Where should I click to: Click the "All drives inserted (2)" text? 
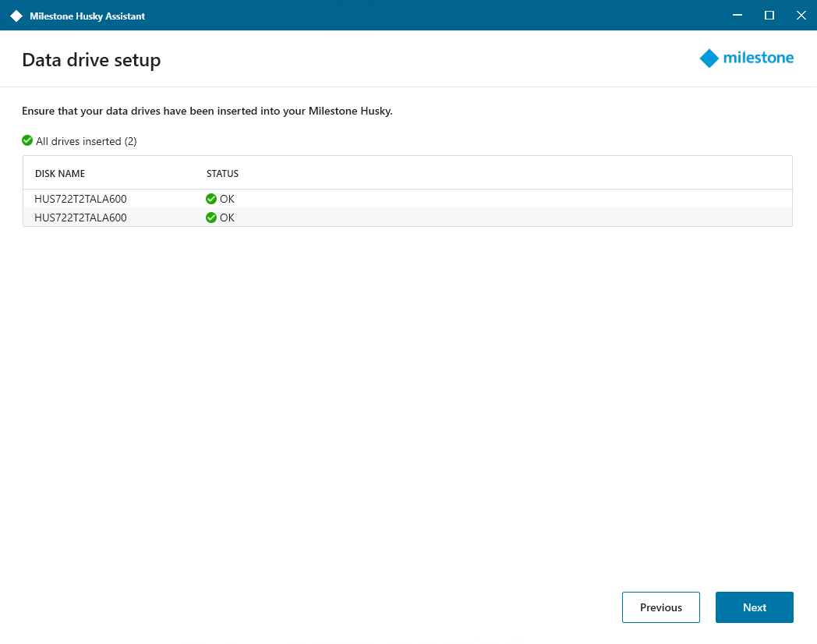(87, 141)
